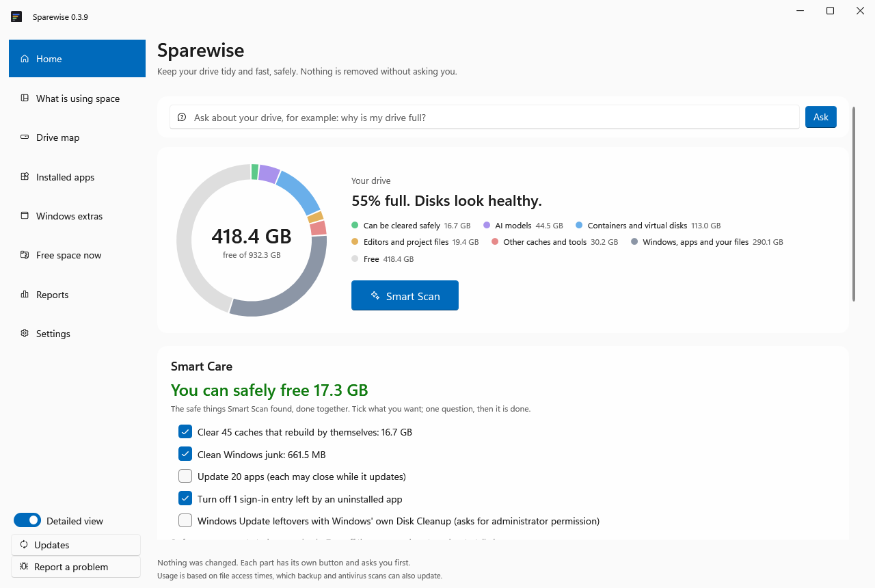The width and height of the screenshot is (875, 588).
Task: Click the green Can be cleared safely legend dot
Action: point(355,225)
